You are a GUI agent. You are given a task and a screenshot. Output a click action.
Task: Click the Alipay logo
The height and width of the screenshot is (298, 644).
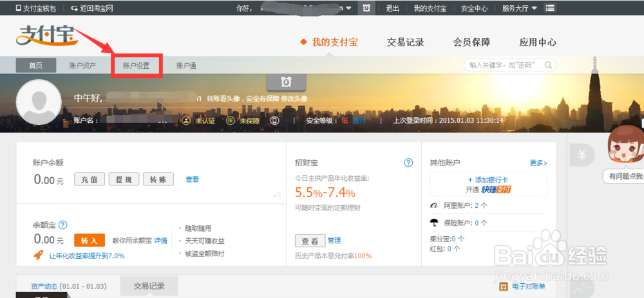[x=47, y=35]
